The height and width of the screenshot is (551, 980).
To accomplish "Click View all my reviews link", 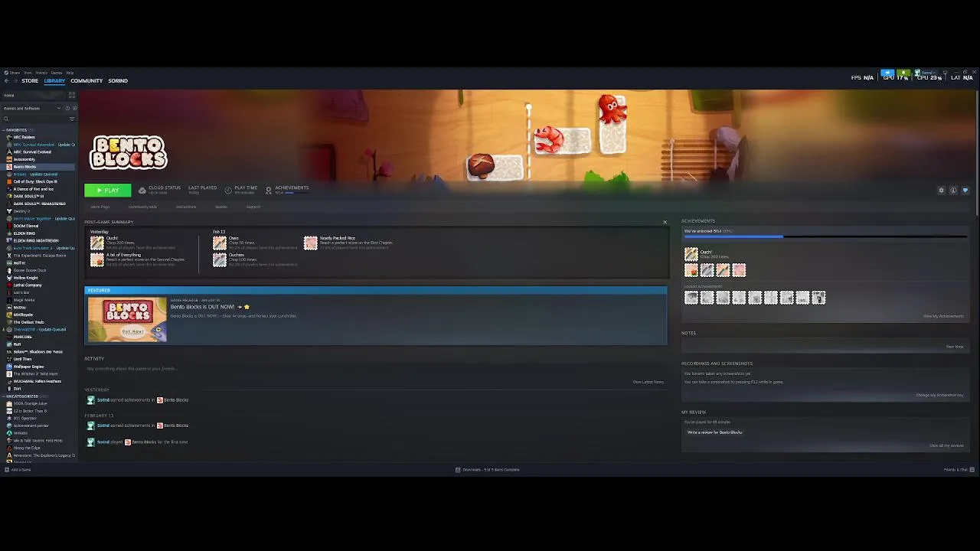I will [946, 445].
